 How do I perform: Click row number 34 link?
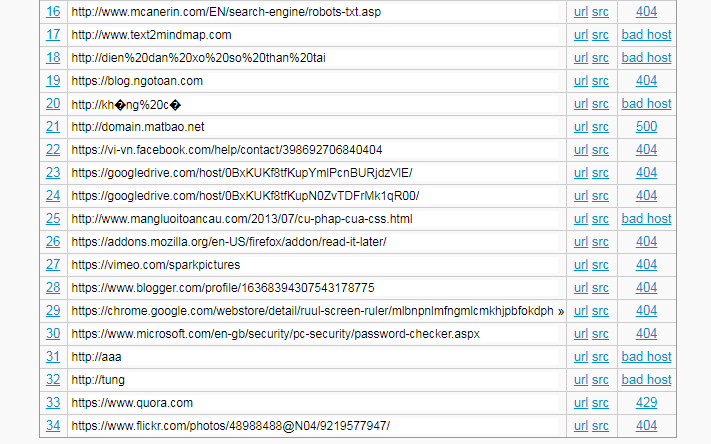53,426
